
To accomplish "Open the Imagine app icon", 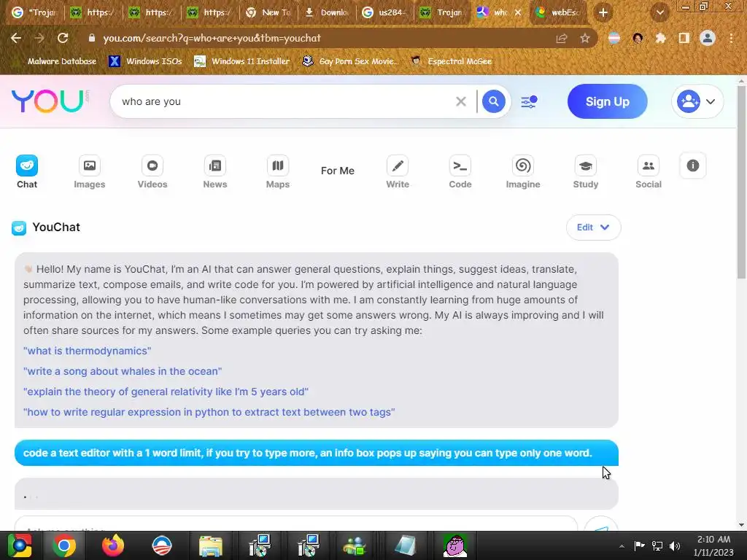I will [522, 172].
